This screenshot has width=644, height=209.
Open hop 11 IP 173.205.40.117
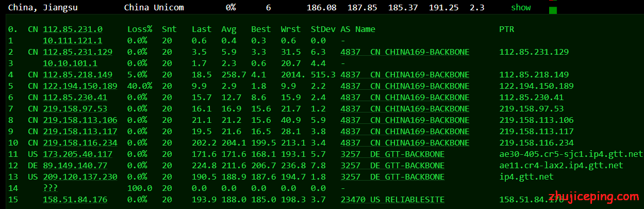coord(78,154)
